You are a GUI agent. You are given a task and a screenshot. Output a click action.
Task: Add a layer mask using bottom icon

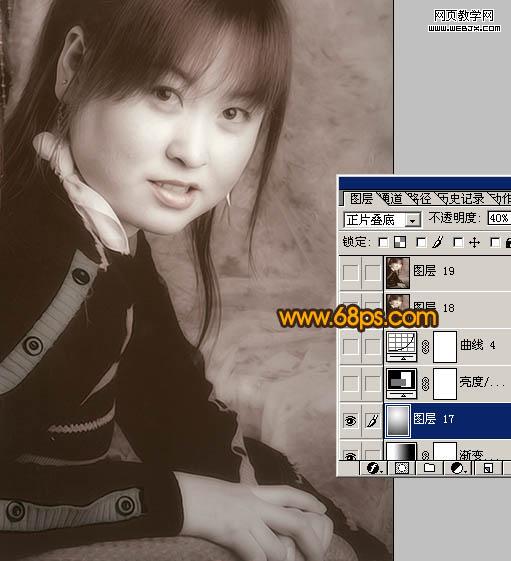402,468
